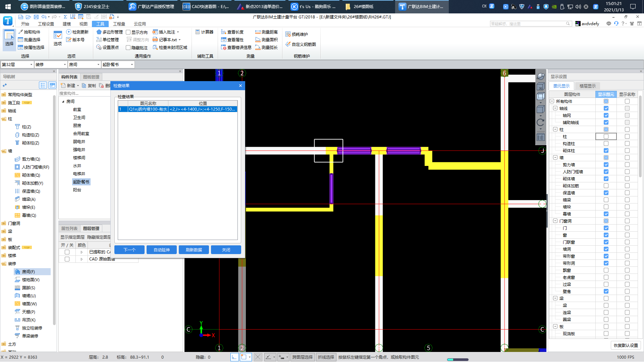Open the 装修 category dropdown
Screen dimensions: 644x362
pyautogui.click(x=51, y=64)
